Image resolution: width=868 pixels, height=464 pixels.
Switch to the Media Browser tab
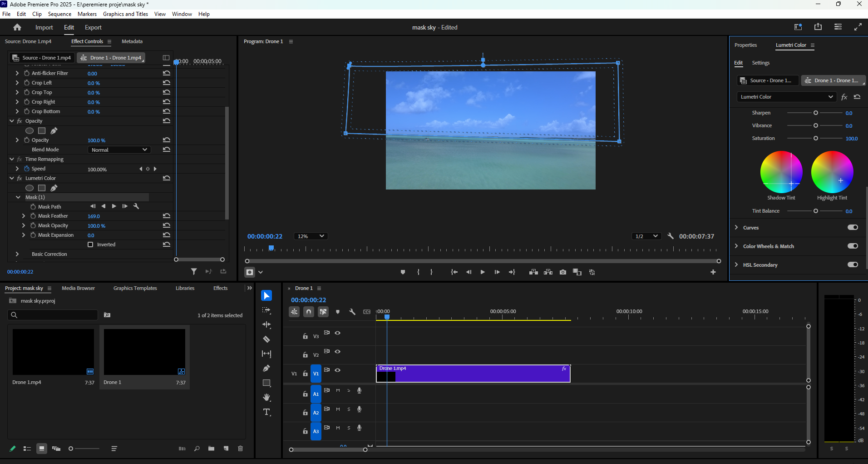click(x=78, y=288)
